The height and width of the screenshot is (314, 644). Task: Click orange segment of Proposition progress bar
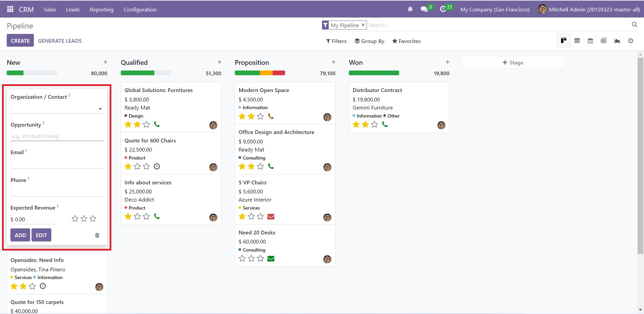[266, 73]
